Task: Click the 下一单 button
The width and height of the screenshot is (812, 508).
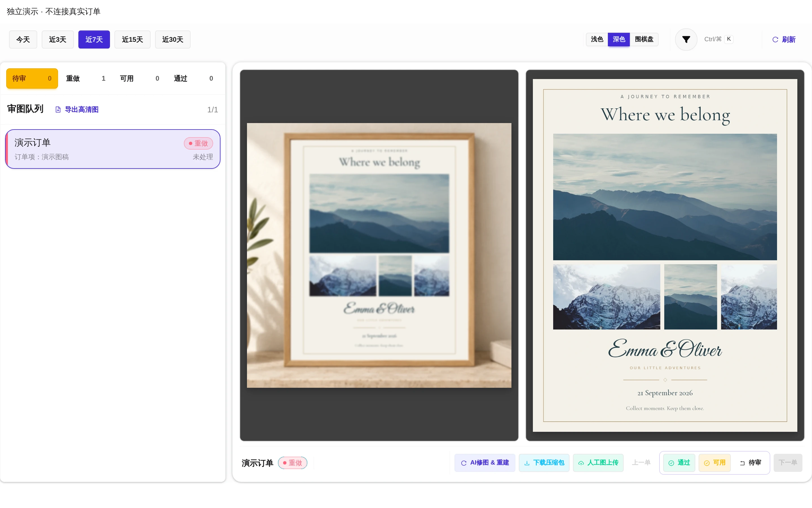Action: 788,463
